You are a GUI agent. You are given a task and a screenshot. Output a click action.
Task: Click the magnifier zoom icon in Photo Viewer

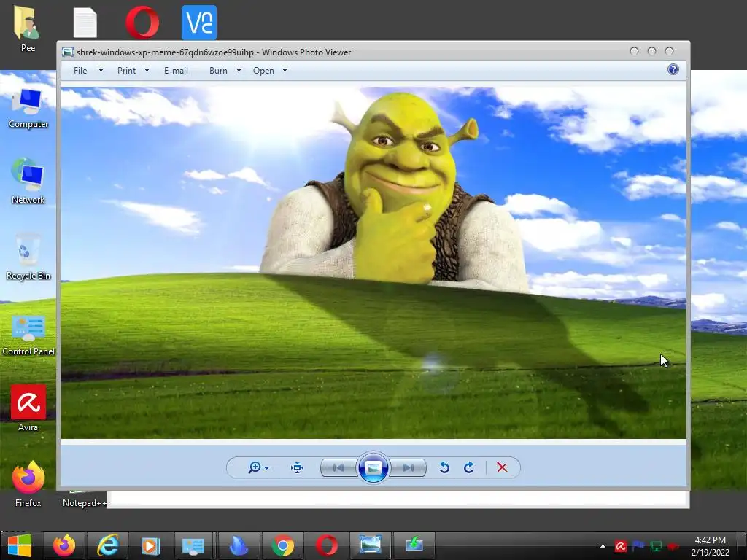[255, 467]
